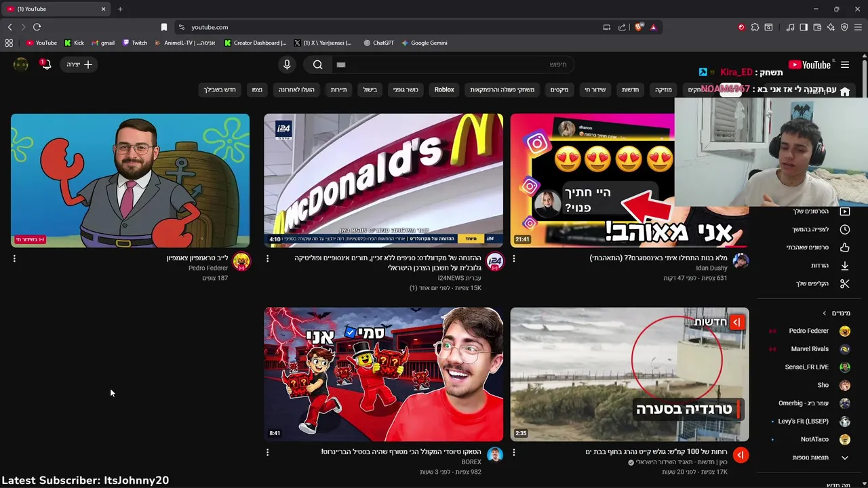Open Marvel Rivals subscription channel
868x488 pixels.
coord(810,349)
